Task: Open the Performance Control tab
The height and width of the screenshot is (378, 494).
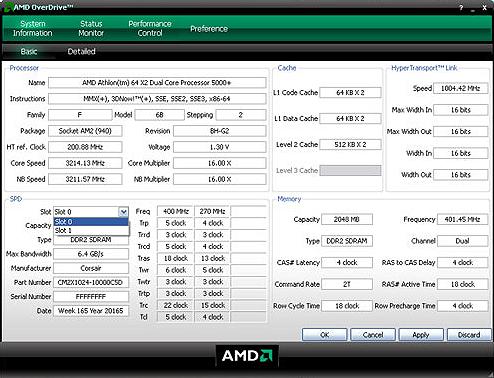Action: click(x=150, y=28)
